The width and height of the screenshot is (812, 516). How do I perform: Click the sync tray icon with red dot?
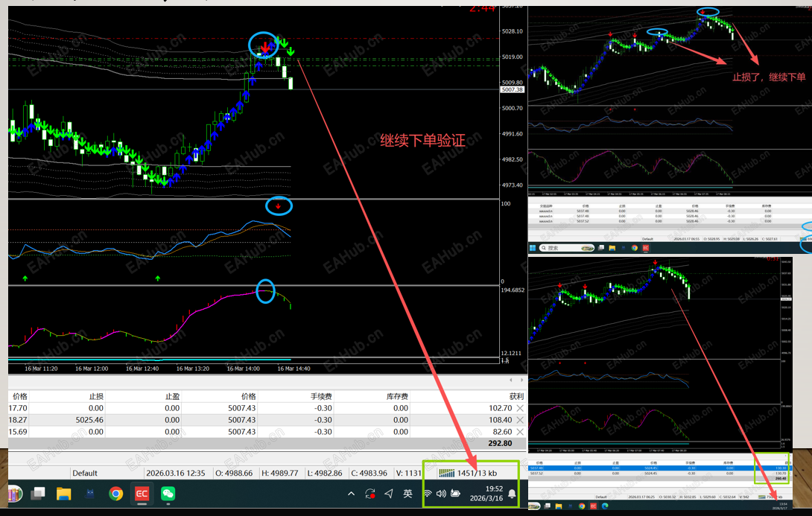coord(369,494)
